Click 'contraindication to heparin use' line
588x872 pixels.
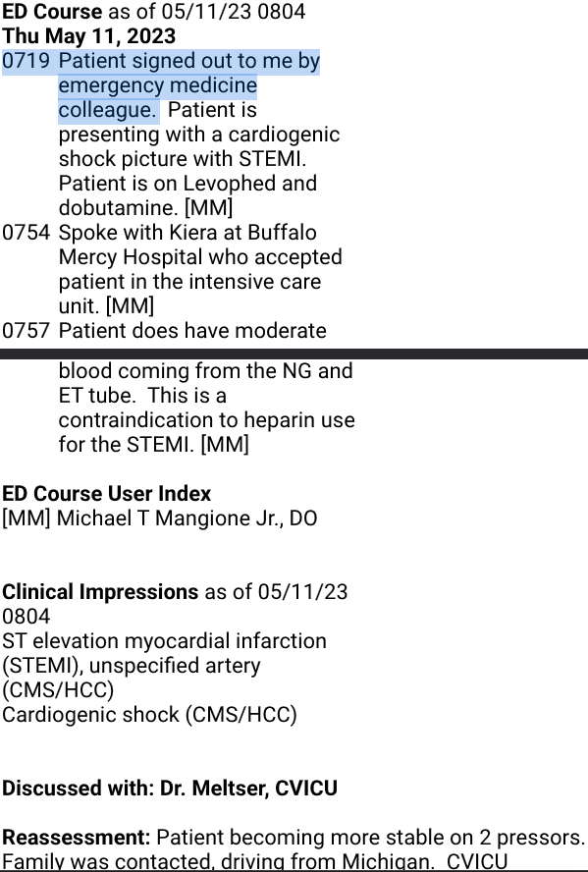click(207, 420)
